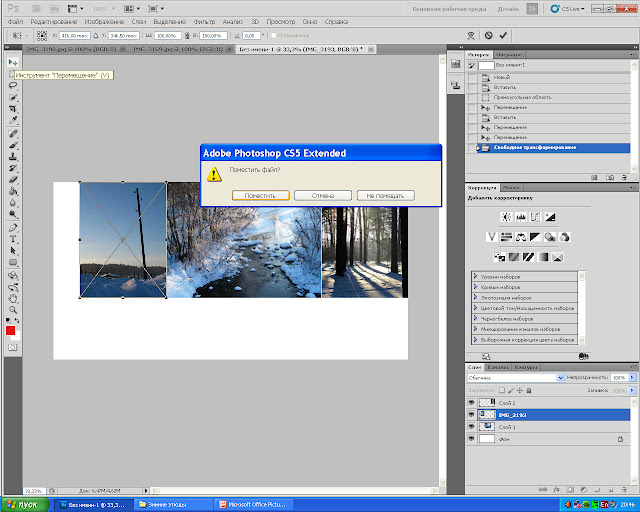
Task: Click the Отмена button in the dialog
Action: pyautogui.click(x=323, y=196)
